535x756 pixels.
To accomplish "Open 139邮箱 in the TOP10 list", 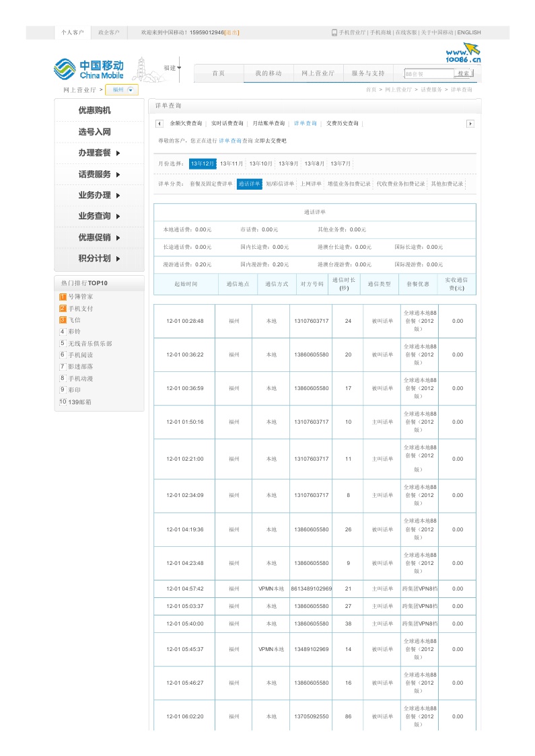I will (79, 402).
